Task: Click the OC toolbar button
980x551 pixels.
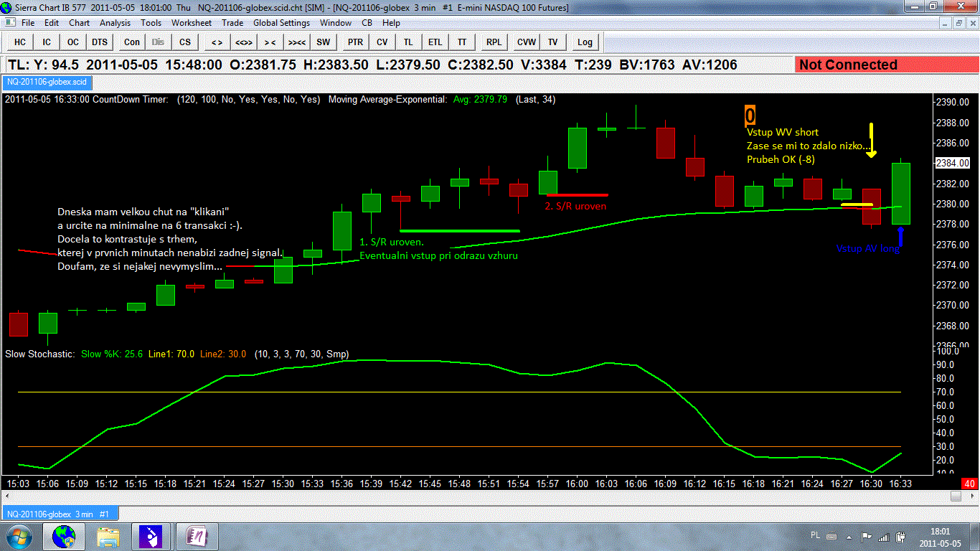Action: (73, 42)
